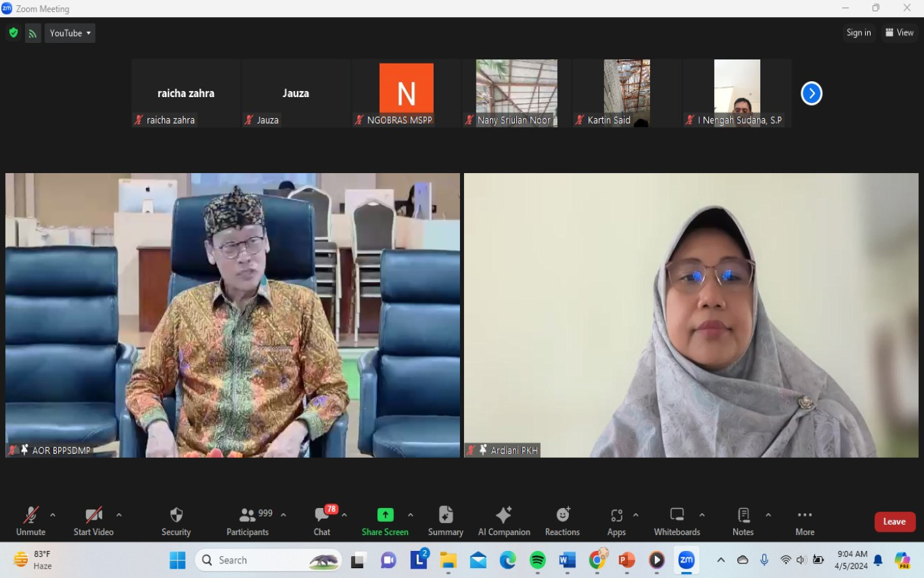Open the More options menu
Image resolution: width=924 pixels, height=578 pixels.
click(x=805, y=521)
